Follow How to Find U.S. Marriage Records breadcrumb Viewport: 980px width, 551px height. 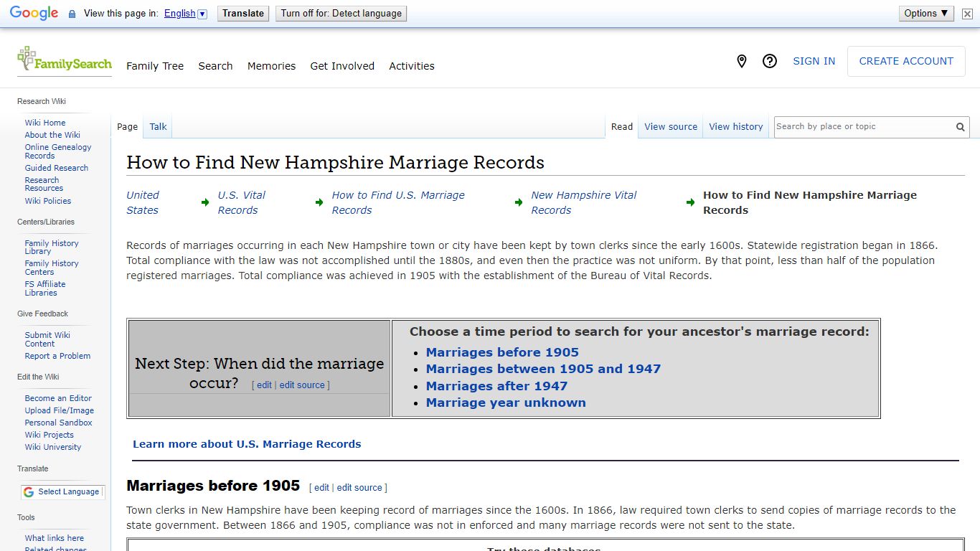tap(398, 202)
